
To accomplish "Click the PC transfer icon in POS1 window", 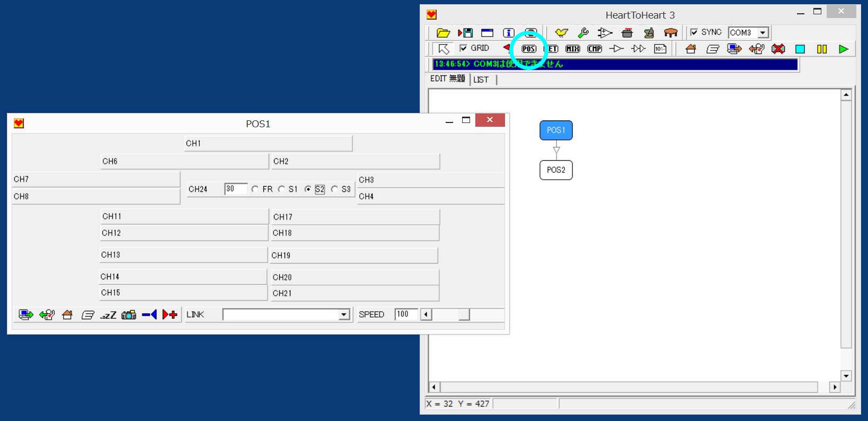I will [x=25, y=315].
